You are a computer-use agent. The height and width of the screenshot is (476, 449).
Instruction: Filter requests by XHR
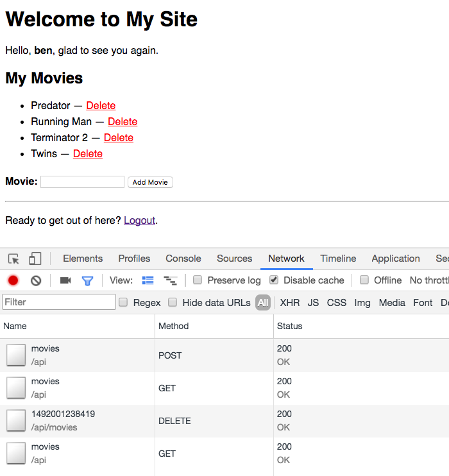[x=290, y=303]
